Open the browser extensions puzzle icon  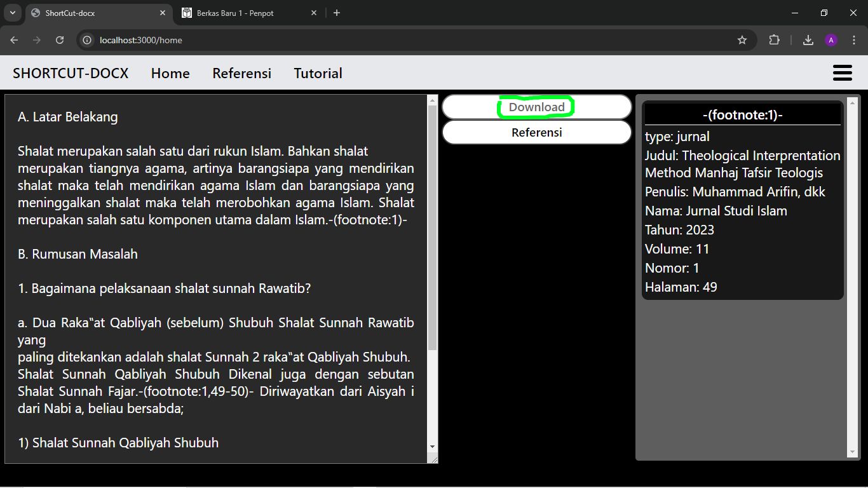tap(774, 40)
